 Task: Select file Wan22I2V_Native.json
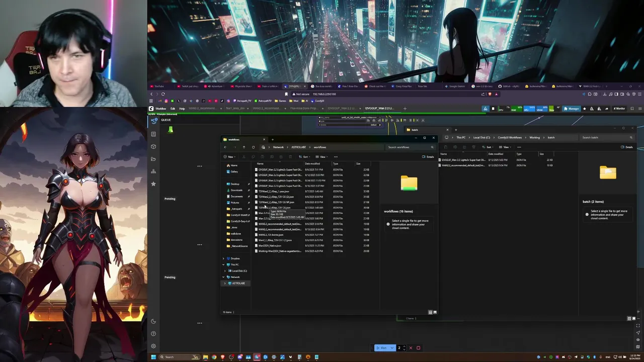pyautogui.click(x=270, y=246)
